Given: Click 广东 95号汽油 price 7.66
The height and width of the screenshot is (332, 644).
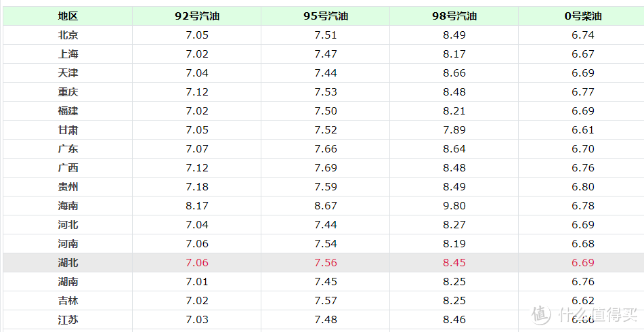Looking at the screenshot, I should tap(326, 149).
